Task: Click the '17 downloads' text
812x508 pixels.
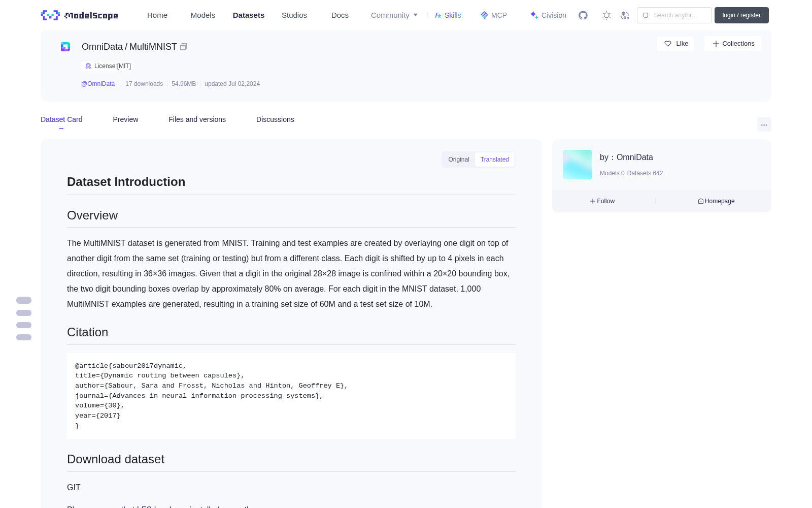Action: tap(144, 84)
